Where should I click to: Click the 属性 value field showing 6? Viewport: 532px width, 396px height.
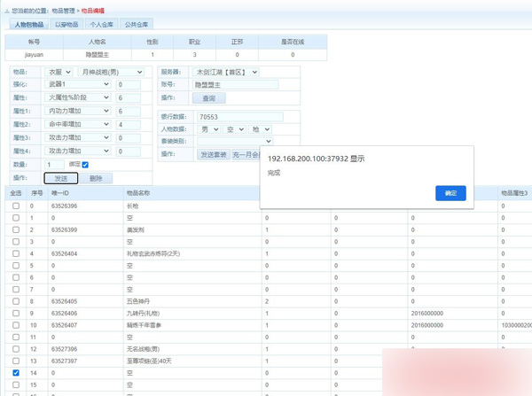point(129,98)
